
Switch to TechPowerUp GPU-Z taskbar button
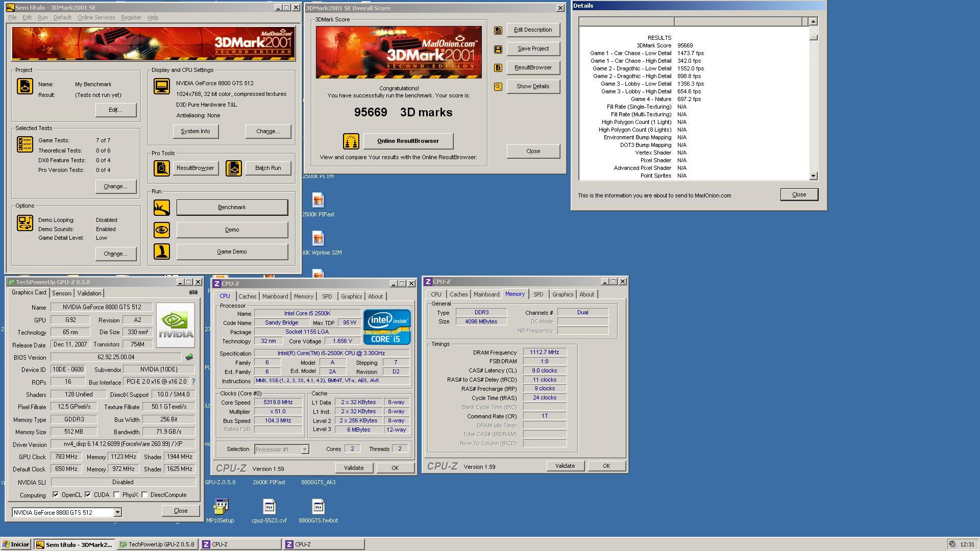coord(157,544)
